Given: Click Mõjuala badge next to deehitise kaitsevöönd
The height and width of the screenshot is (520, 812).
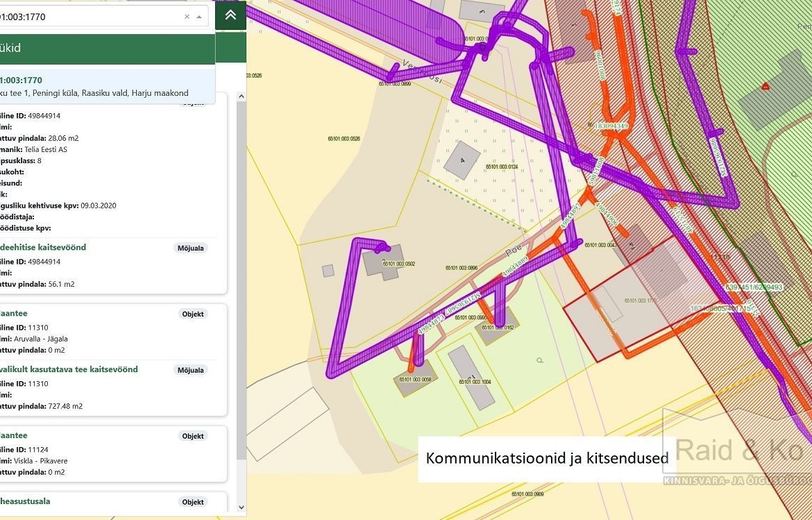Looking at the screenshot, I should coord(192,248).
